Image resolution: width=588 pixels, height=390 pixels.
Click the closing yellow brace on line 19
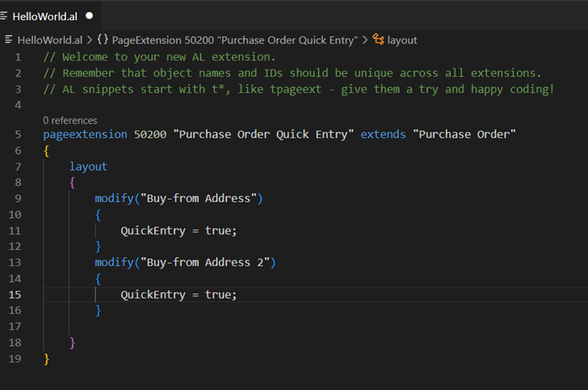click(47, 359)
